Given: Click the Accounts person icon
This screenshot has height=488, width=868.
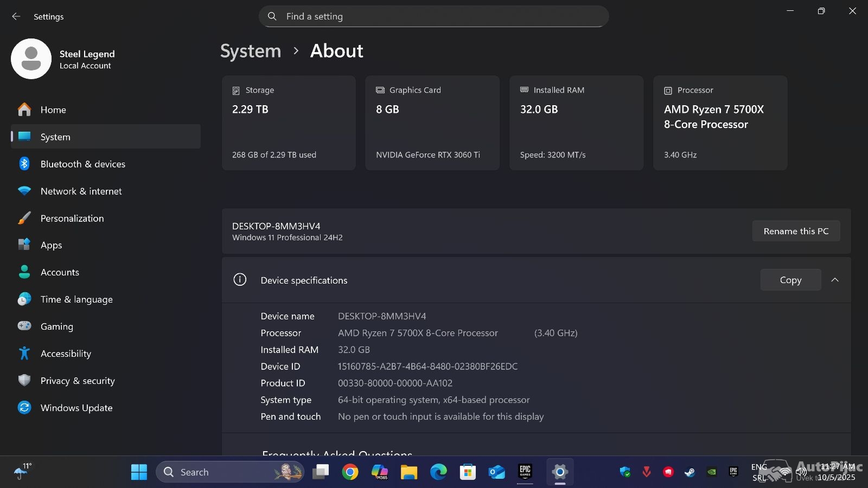Looking at the screenshot, I should pos(24,272).
